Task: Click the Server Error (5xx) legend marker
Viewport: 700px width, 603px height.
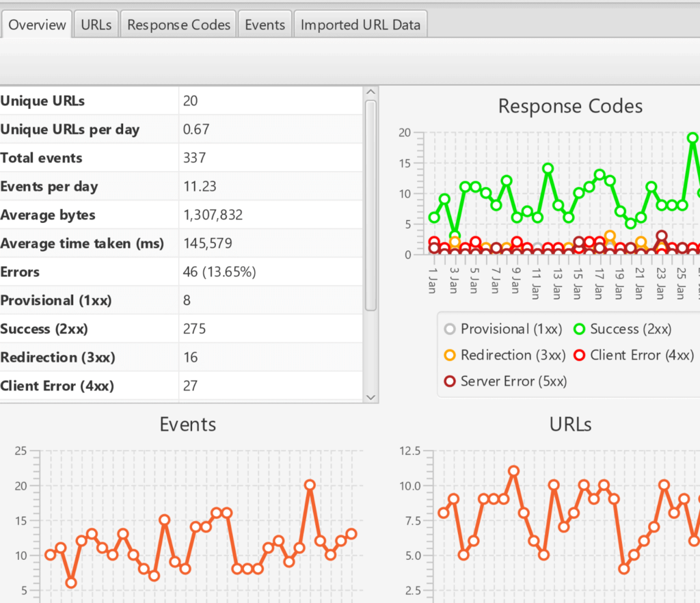Action: (450, 381)
